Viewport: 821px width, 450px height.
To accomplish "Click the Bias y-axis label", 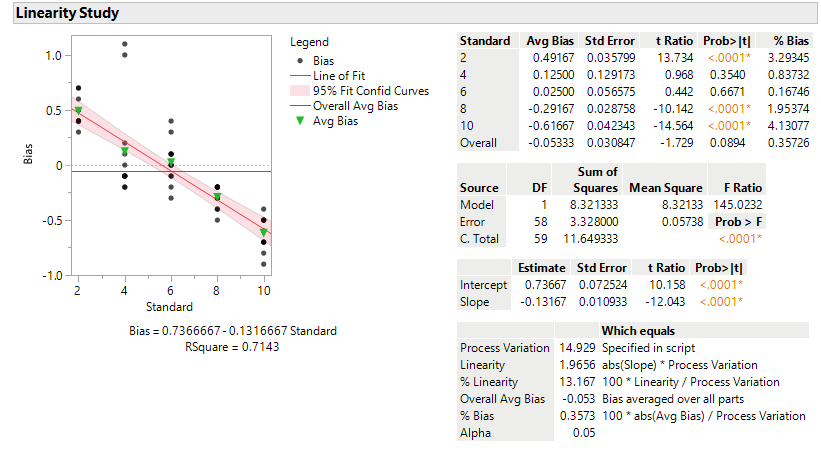I will (28, 154).
